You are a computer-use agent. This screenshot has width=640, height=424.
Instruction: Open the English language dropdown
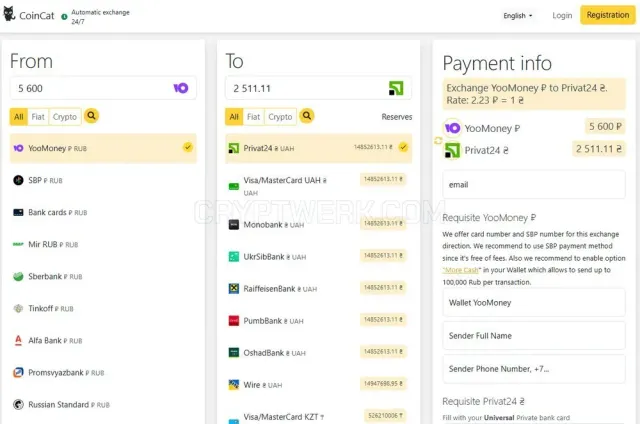click(x=518, y=16)
